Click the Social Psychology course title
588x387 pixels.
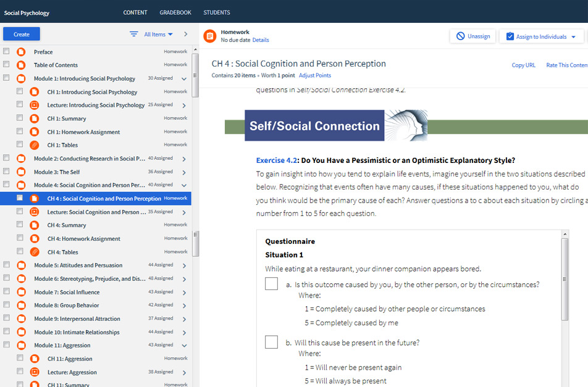(x=27, y=13)
